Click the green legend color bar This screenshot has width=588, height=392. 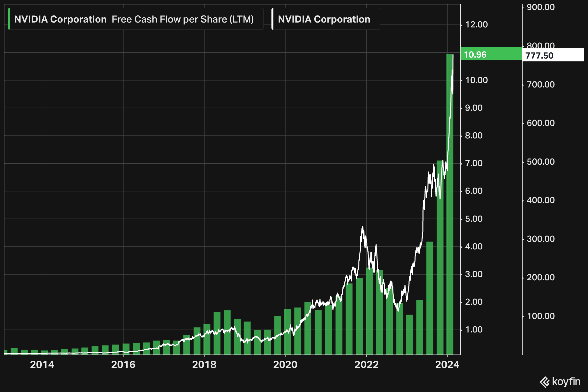point(9,19)
